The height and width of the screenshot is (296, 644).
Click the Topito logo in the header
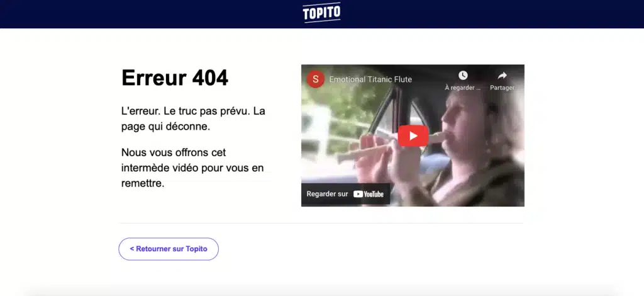click(x=321, y=13)
